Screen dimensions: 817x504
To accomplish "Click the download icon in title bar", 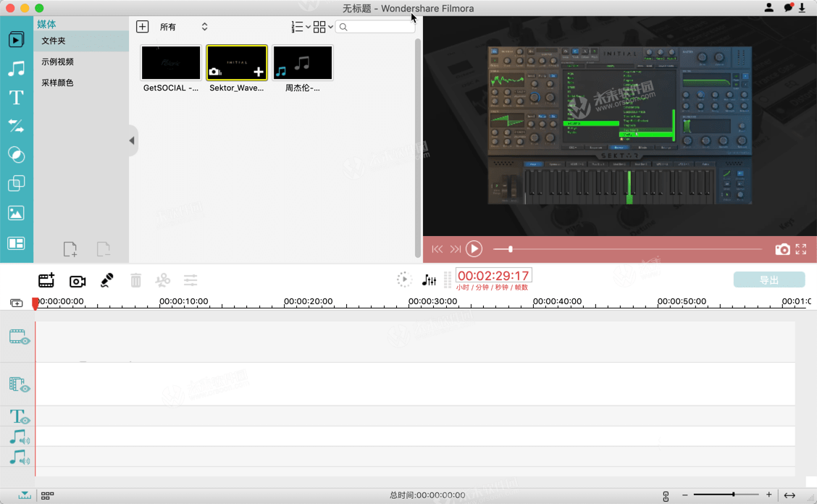I will 802,7.
